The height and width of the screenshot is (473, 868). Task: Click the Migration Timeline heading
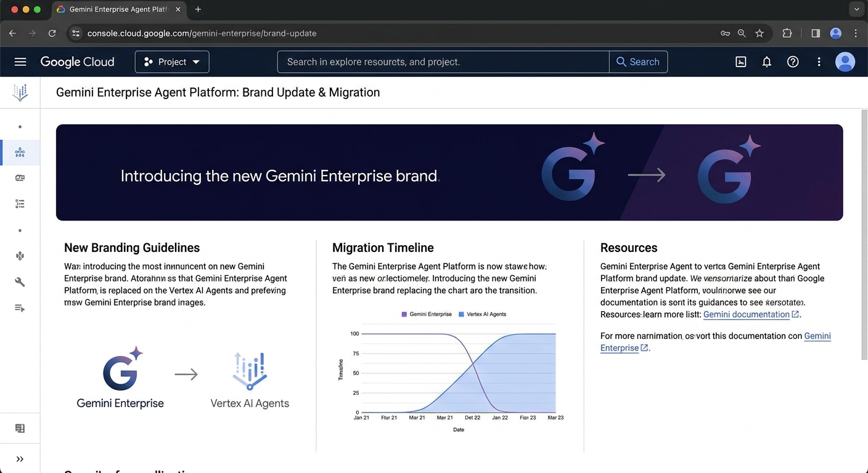(x=383, y=248)
